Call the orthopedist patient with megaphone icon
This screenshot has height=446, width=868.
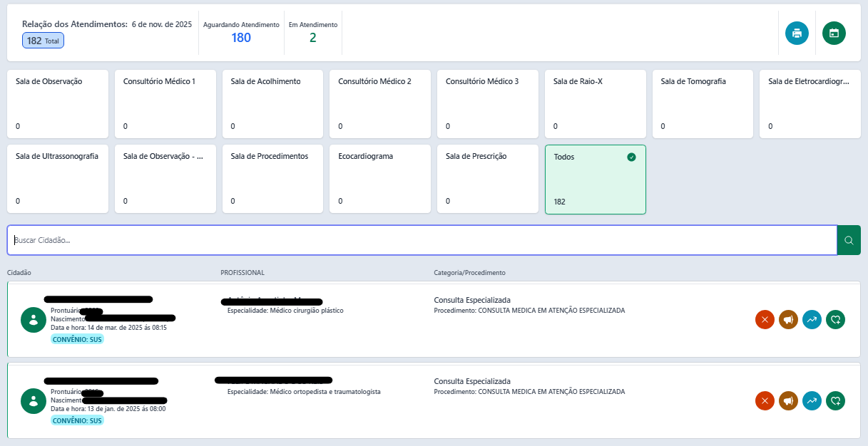pyautogui.click(x=788, y=401)
